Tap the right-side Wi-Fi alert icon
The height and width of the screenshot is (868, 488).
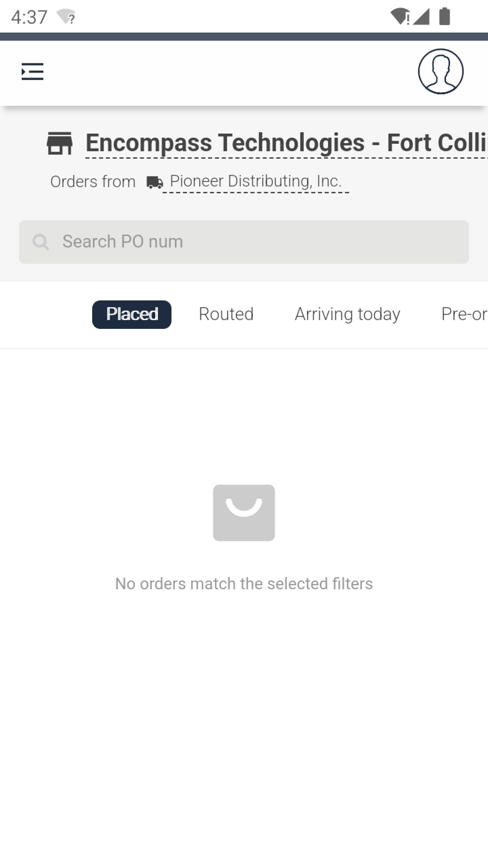(x=400, y=17)
